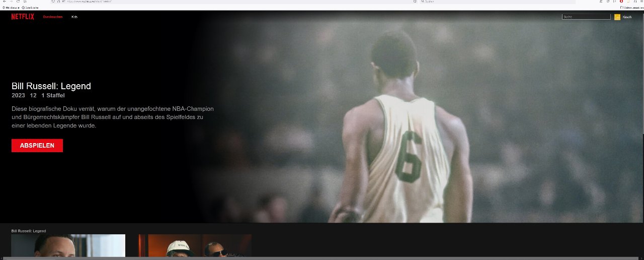Click the Netflix Suche input field
This screenshot has height=260, width=644.
586,17
